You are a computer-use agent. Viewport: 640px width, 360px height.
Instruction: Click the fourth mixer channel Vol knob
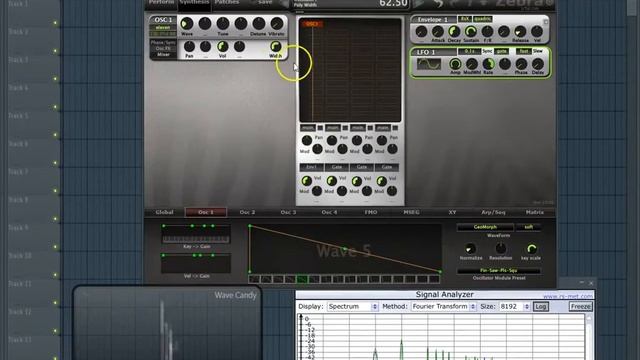(x=382, y=181)
